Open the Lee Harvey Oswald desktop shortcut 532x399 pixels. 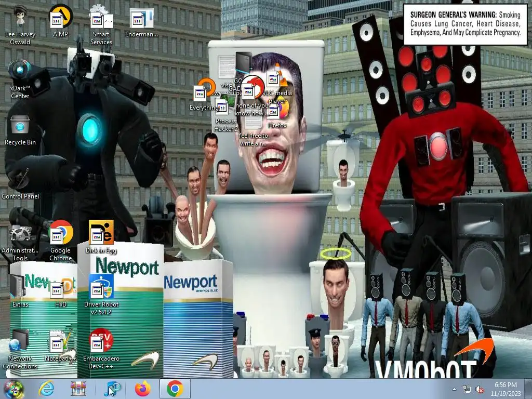point(20,25)
